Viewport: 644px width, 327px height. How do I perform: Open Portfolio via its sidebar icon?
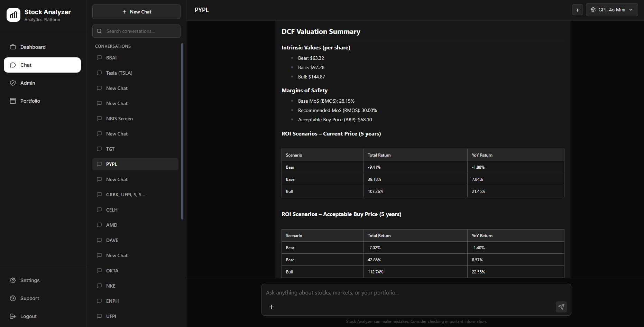coord(13,101)
